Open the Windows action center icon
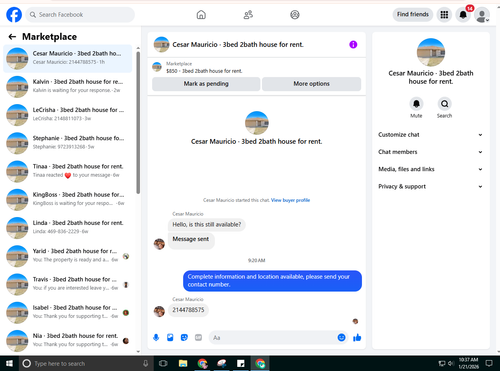Viewport: 500px width, 371px height. coord(489,363)
